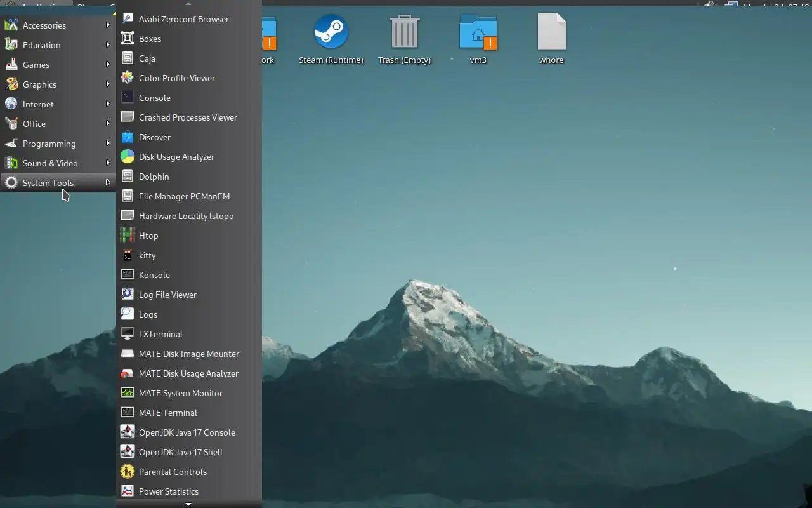Click the Konsole icon
This screenshot has height=508, width=812.
128,275
